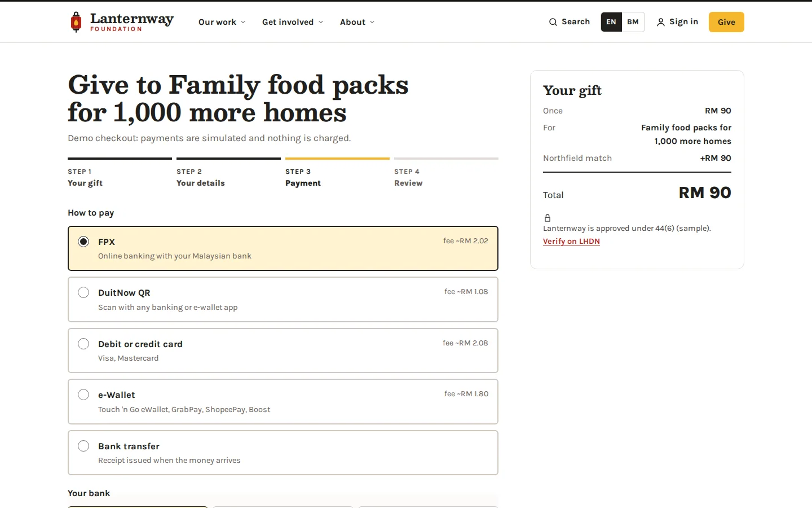Click the Northfield match +RM 90 value

[x=716, y=158]
